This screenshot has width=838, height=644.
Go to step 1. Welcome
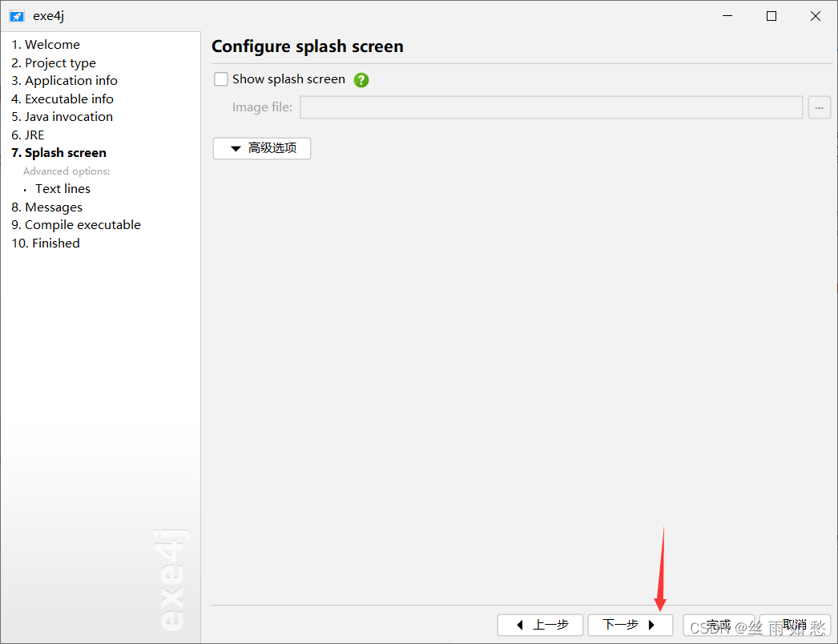pos(46,44)
